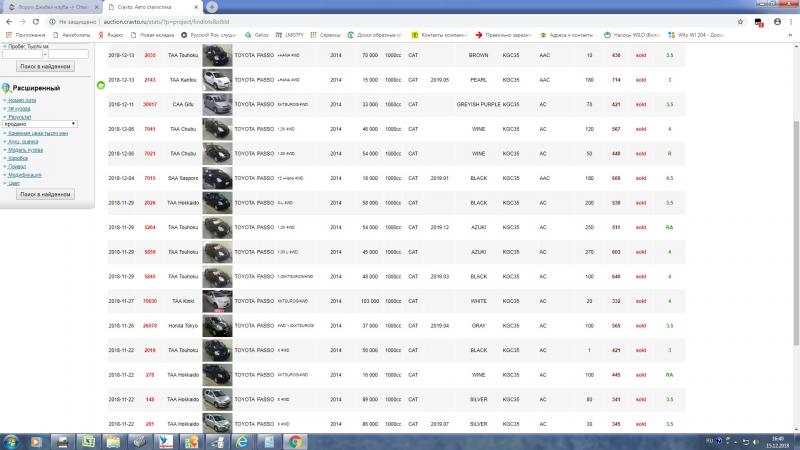This screenshot has height=450, width=800.
Task: Bookmark this page with the star icon
Action: [740, 22]
